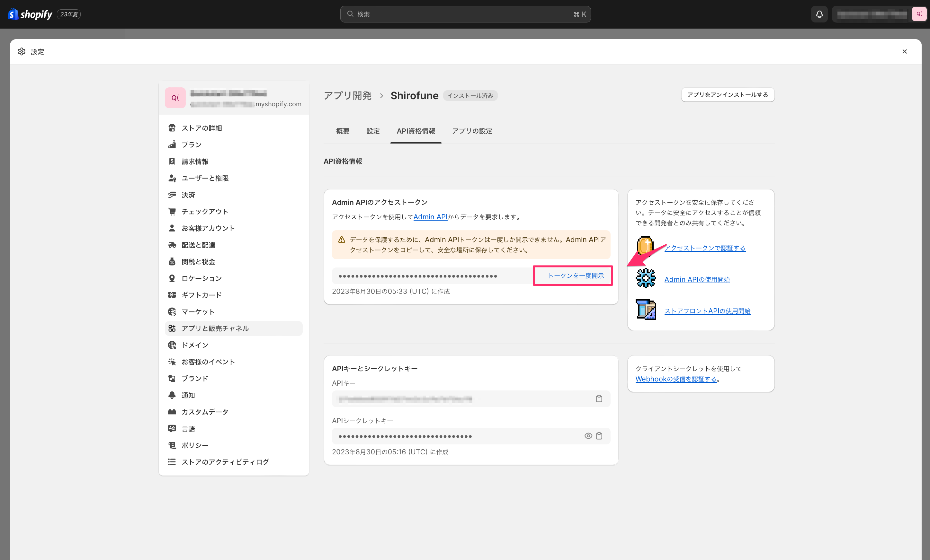Open ドメイン settings
The height and width of the screenshot is (560, 930).
click(234, 345)
